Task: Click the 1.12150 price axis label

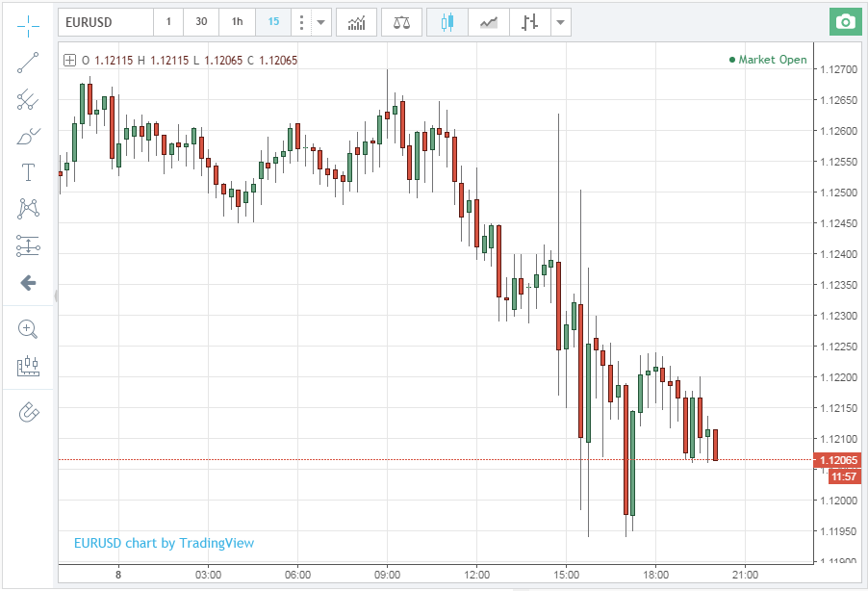Action: pyautogui.click(x=839, y=408)
